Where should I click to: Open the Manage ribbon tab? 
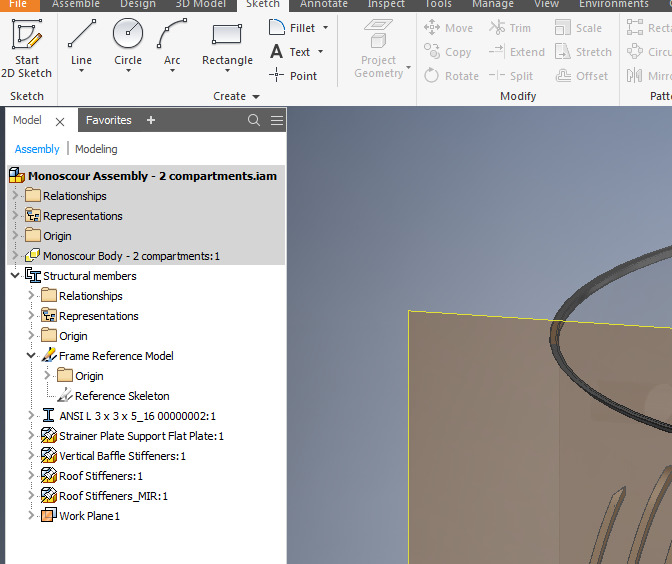click(x=493, y=4)
